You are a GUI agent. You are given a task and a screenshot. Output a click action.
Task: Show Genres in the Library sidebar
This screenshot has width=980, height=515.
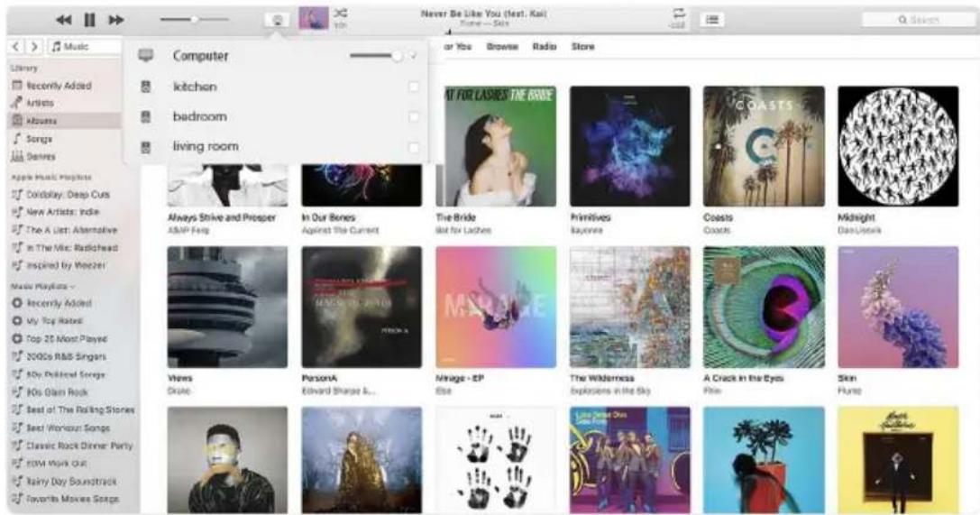[41, 156]
